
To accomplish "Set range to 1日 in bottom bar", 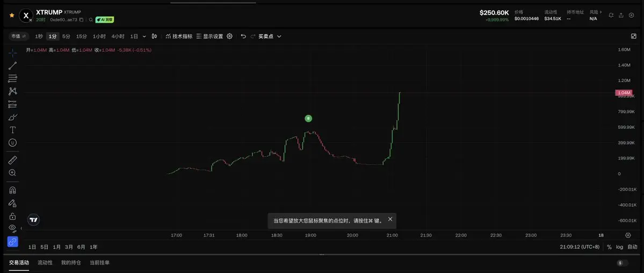I will coord(32,247).
